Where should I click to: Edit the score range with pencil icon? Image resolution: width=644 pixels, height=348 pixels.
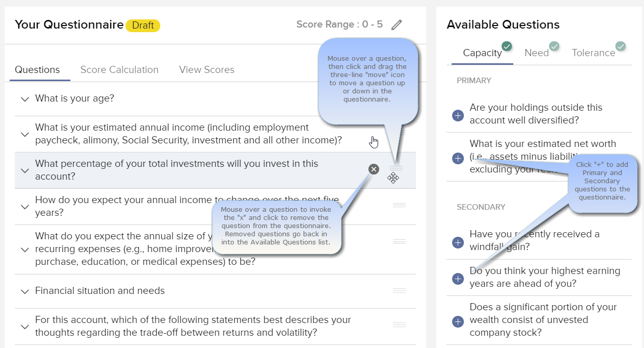point(397,24)
